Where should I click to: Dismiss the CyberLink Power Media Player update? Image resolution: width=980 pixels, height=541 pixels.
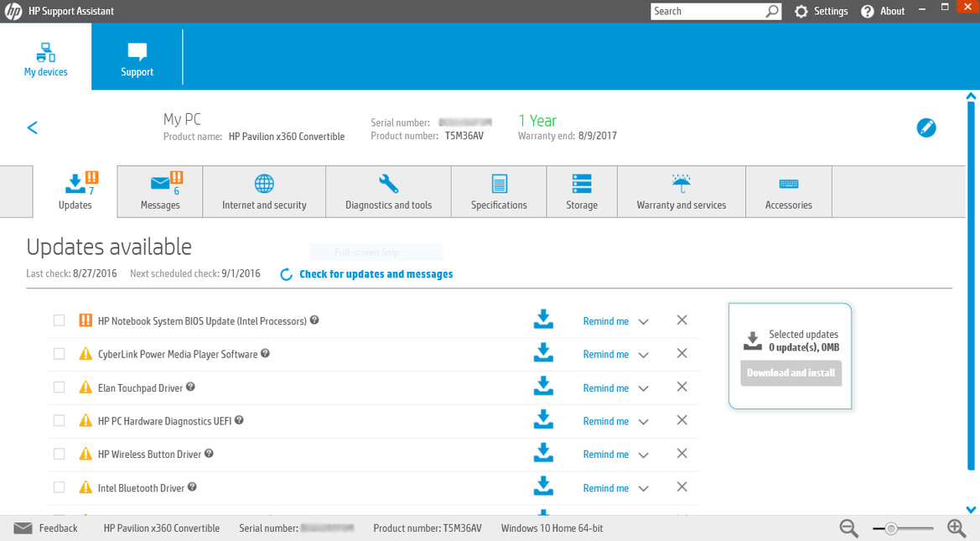tap(682, 353)
